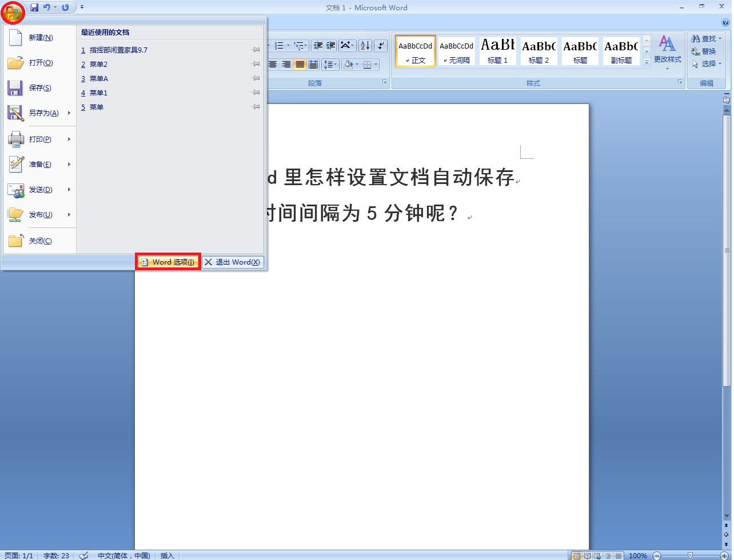Image resolution: width=734 pixels, height=560 pixels.
Task: Switch to Draft view
Action: tap(618, 555)
